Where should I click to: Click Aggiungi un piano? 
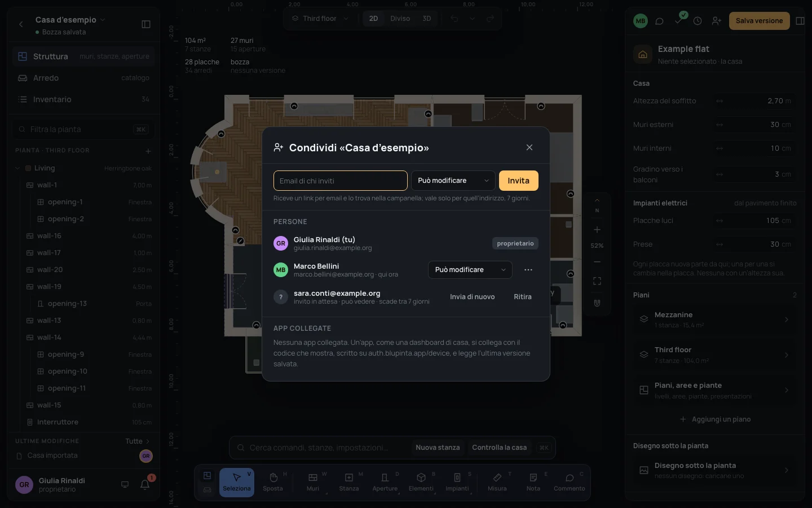(715, 419)
